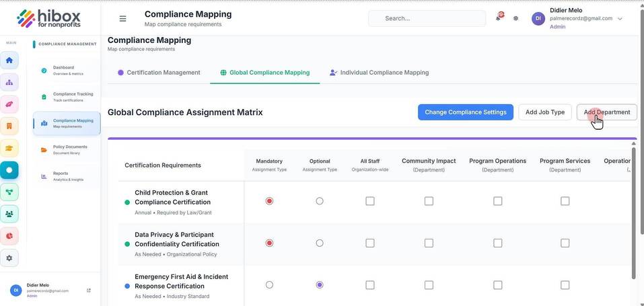Open Policy Documents menu item
The height and width of the screenshot is (306, 644).
(67, 149)
